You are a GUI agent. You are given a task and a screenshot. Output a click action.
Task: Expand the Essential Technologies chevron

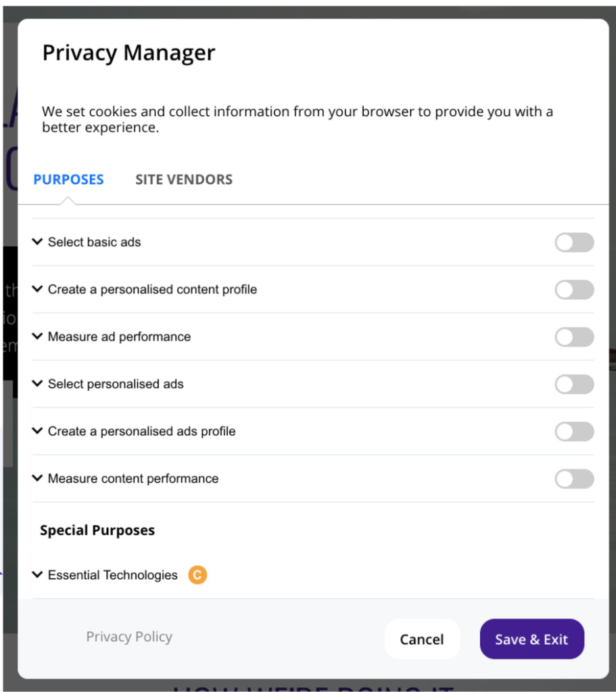coord(38,574)
